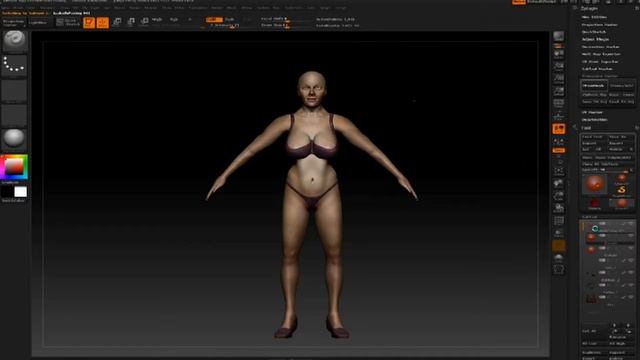Toggle eye visibility of top subtool row

631,224
